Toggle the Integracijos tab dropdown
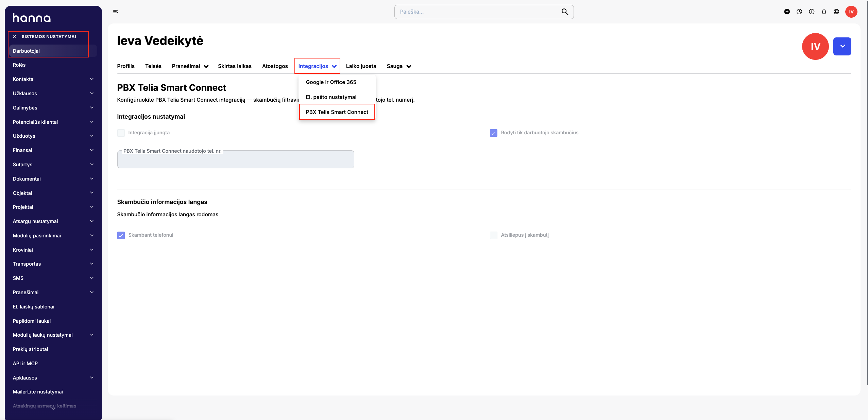 pos(317,66)
